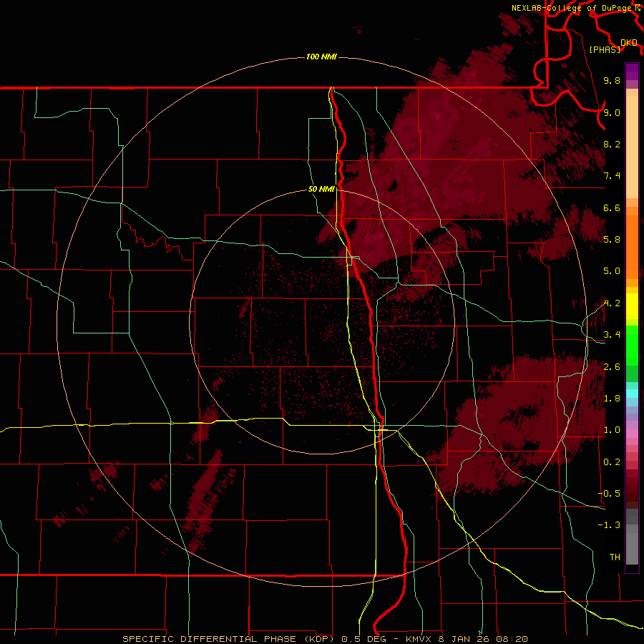Click the cyan band of the color scale

click(x=632, y=394)
